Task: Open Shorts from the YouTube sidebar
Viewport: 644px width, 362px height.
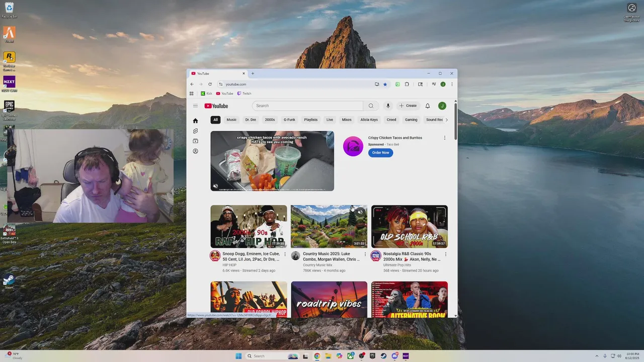Action: click(x=195, y=131)
